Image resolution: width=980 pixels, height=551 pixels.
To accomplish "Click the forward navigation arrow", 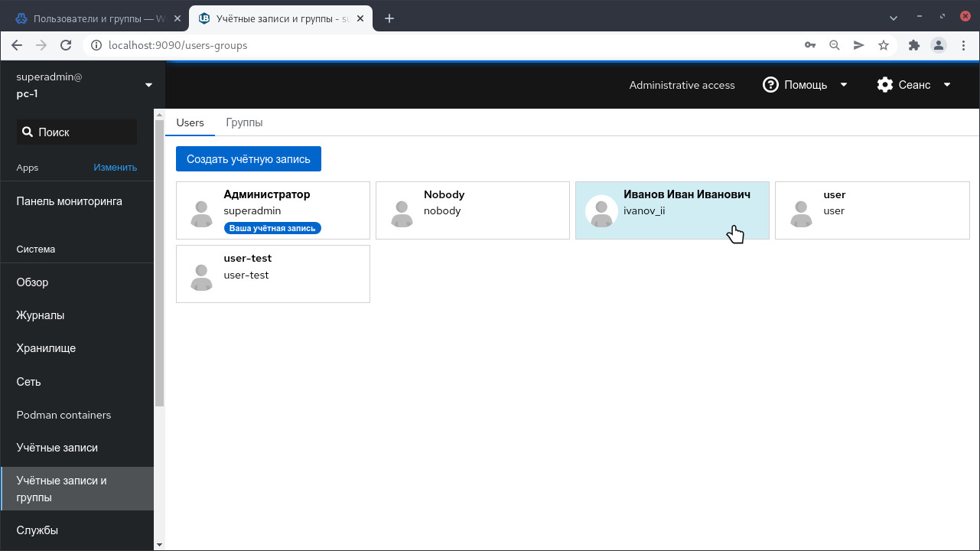I will tap(41, 45).
